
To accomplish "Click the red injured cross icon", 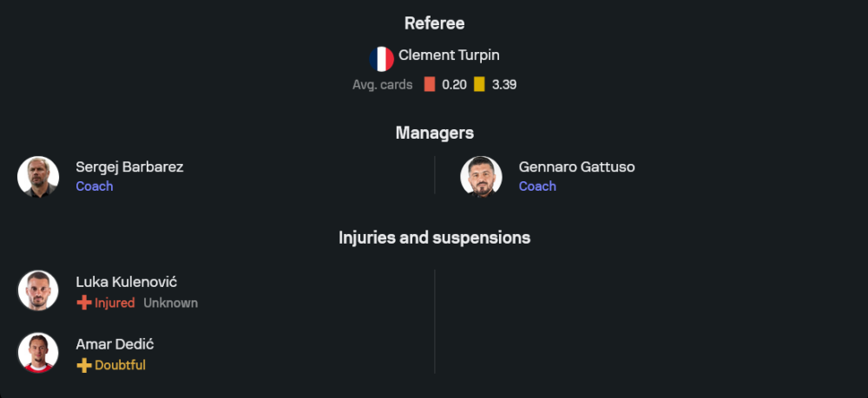I will pyautogui.click(x=84, y=303).
